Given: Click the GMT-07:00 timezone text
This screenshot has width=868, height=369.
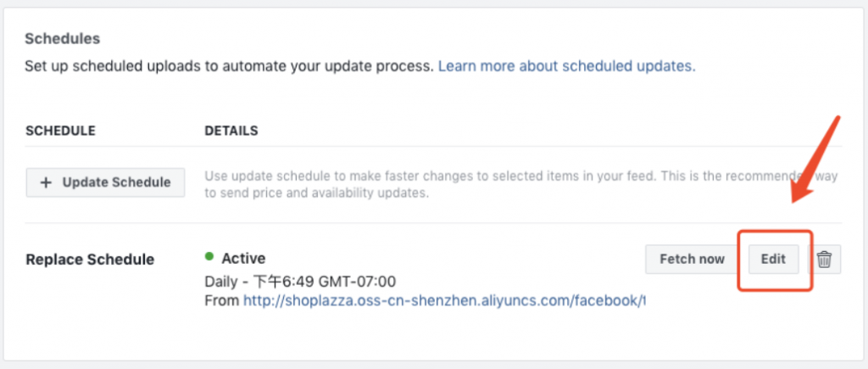Looking at the screenshot, I should (x=357, y=282).
